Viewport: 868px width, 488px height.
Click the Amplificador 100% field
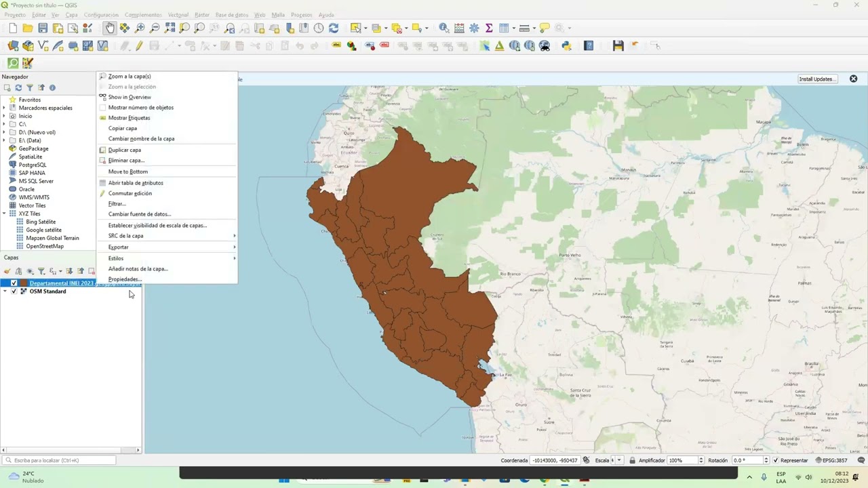[x=686, y=460]
